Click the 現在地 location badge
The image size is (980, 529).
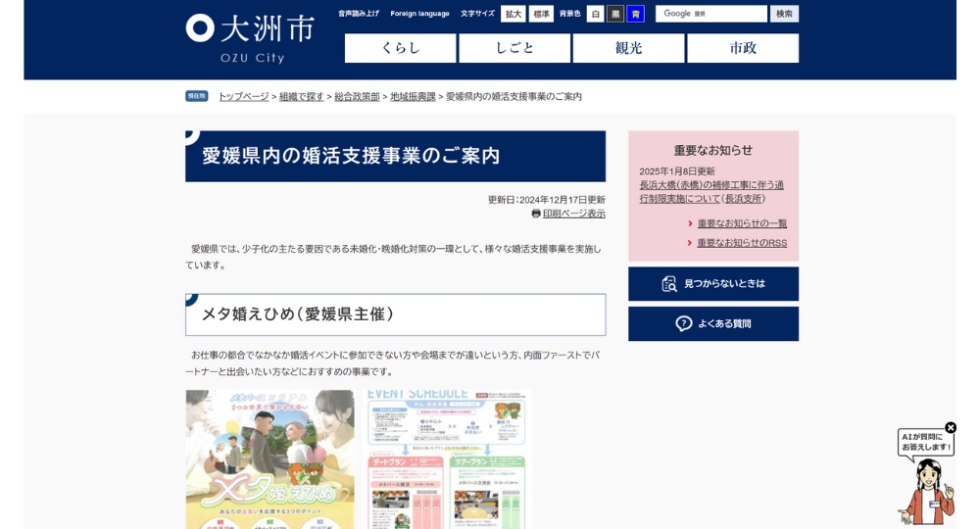point(196,96)
